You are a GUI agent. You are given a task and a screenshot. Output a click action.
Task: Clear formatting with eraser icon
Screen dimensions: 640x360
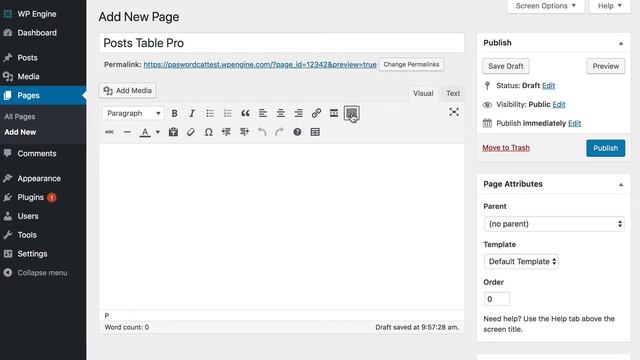pyautogui.click(x=191, y=132)
